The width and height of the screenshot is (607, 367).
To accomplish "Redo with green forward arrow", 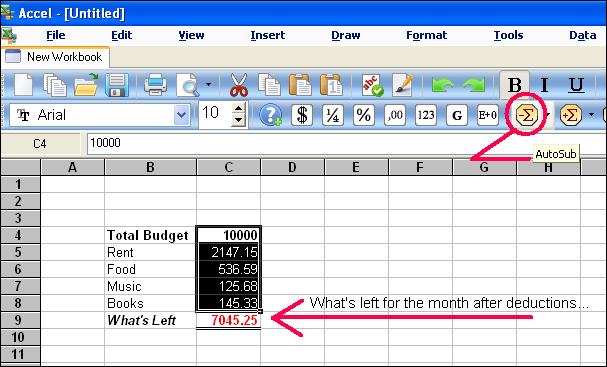I will point(474,84).
